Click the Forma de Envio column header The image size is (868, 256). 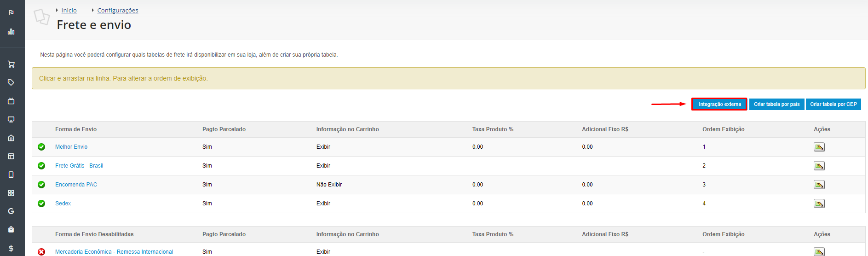(76, 129)
